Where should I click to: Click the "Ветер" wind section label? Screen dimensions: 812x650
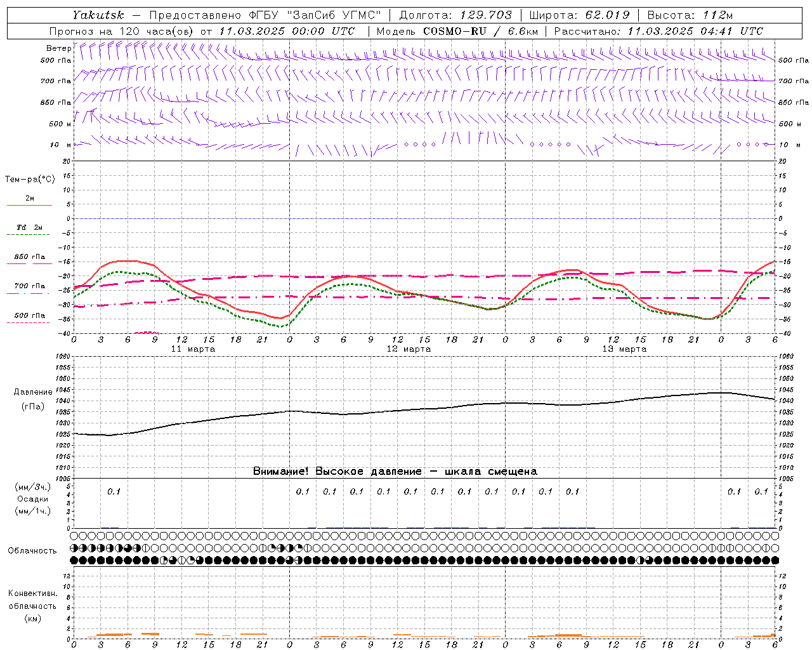(58, 48)
